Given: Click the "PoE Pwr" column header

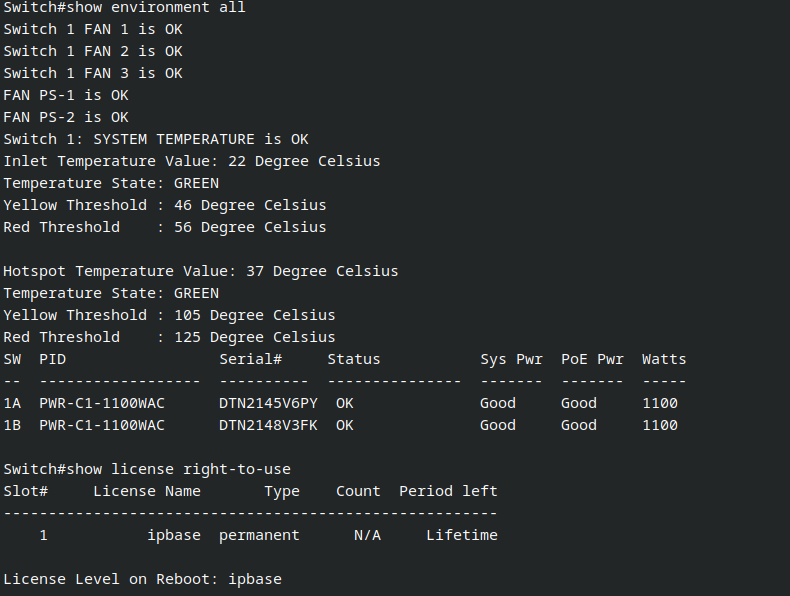Looking at the screenshot, I should click(x=592, y=359).
